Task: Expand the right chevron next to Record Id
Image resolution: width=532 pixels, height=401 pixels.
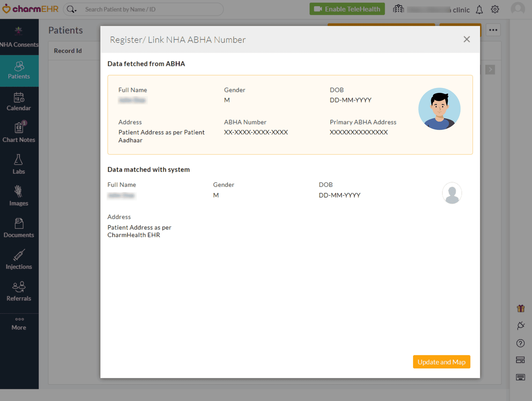Action: coord(490,70)
